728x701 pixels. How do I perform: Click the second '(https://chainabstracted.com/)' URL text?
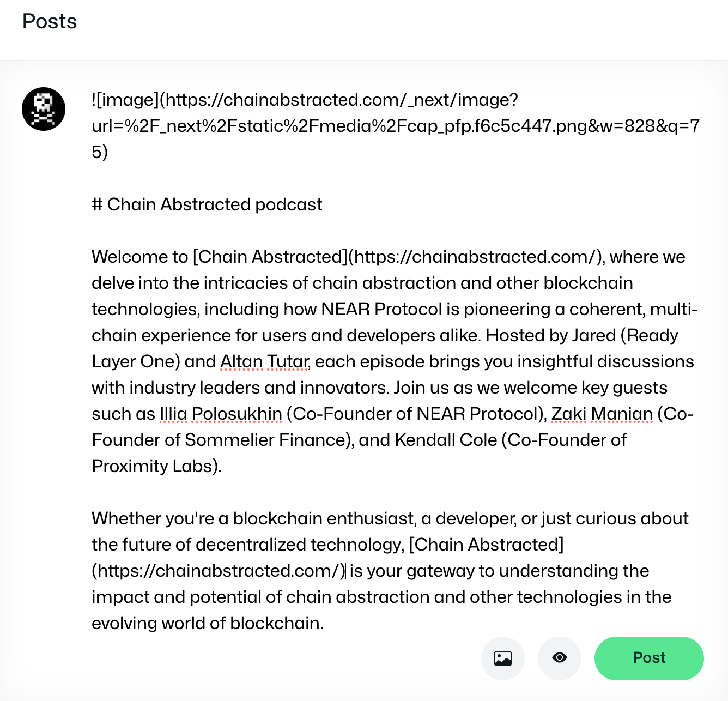pos(219,571)
